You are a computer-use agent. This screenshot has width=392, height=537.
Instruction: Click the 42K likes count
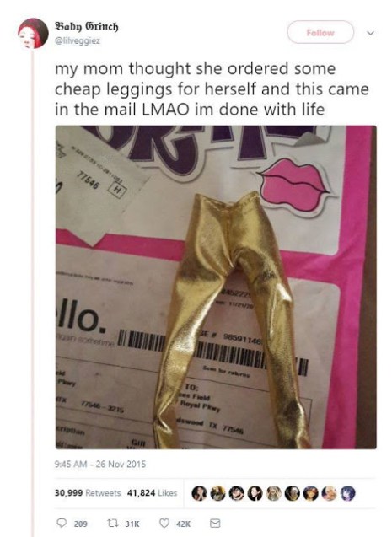184,524
